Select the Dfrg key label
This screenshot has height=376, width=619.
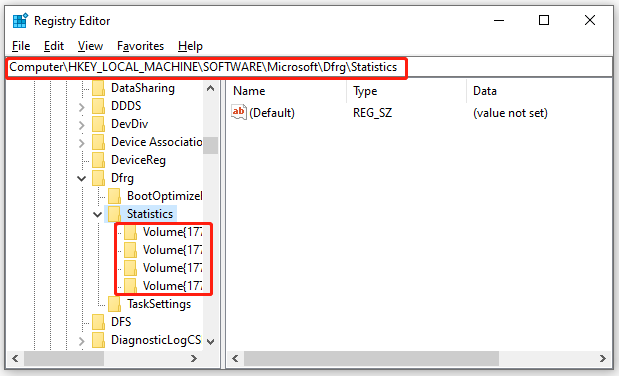[122, 178]
